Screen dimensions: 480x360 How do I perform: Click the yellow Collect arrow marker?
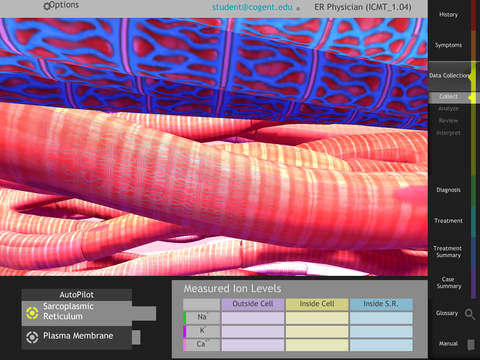[x=471, y=98]
